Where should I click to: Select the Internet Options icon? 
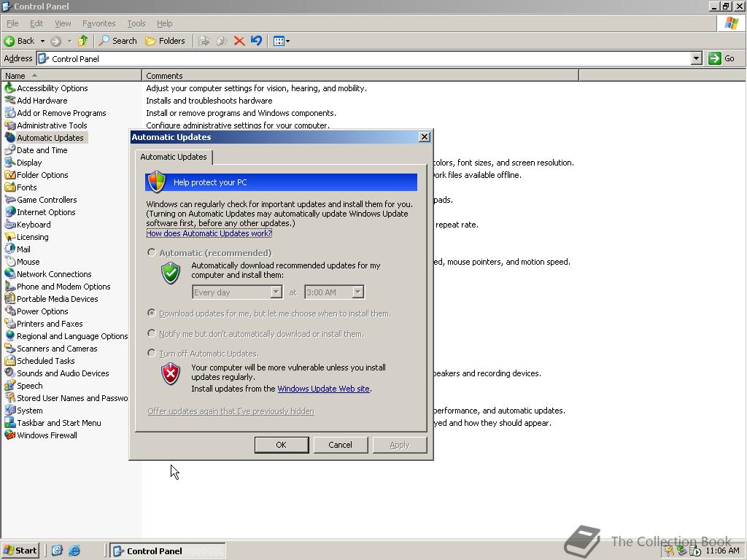click(x=9, y=212)
